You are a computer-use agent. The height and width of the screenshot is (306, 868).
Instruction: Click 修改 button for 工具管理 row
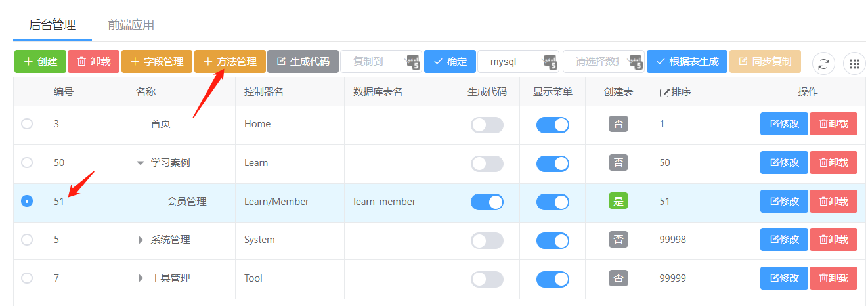click(x=783, y=278)
